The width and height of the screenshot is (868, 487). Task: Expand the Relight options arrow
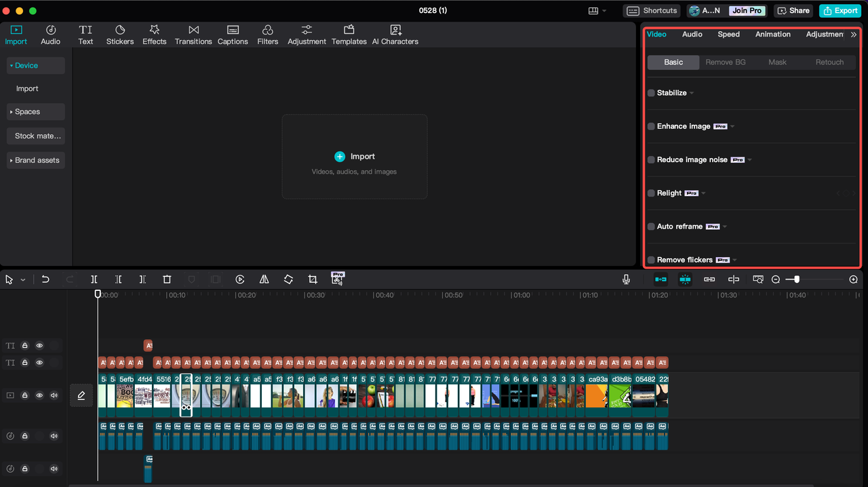(704, 193)
